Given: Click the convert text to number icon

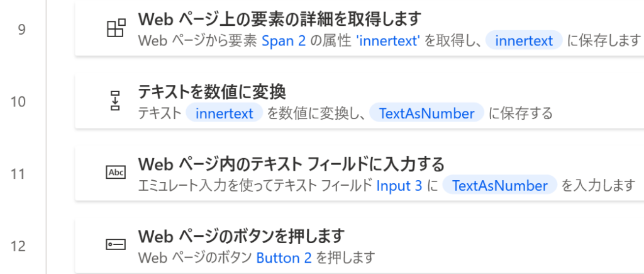Looking at the screenshot, I should click(116, 101).
